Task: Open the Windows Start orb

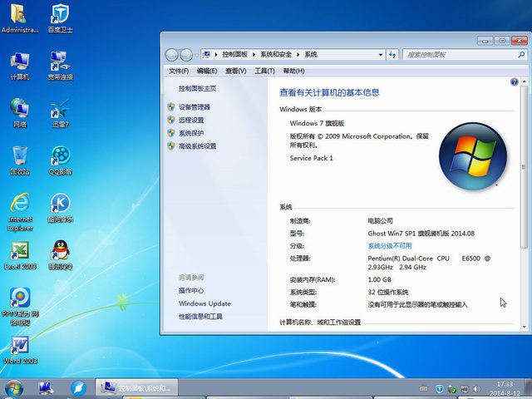Action: [x=14, y=388]
